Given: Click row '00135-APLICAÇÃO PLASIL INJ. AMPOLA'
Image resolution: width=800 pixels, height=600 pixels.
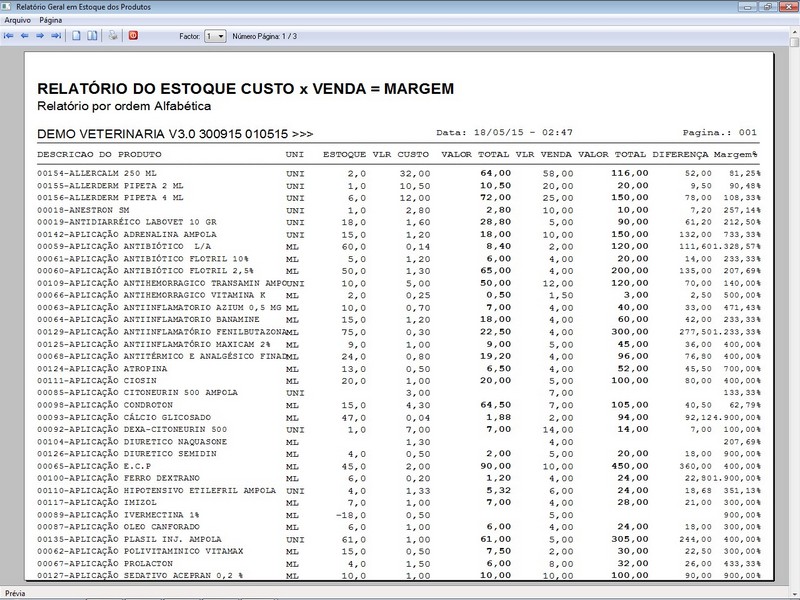Looking at the screenshot, I should (x=398, y=539).
